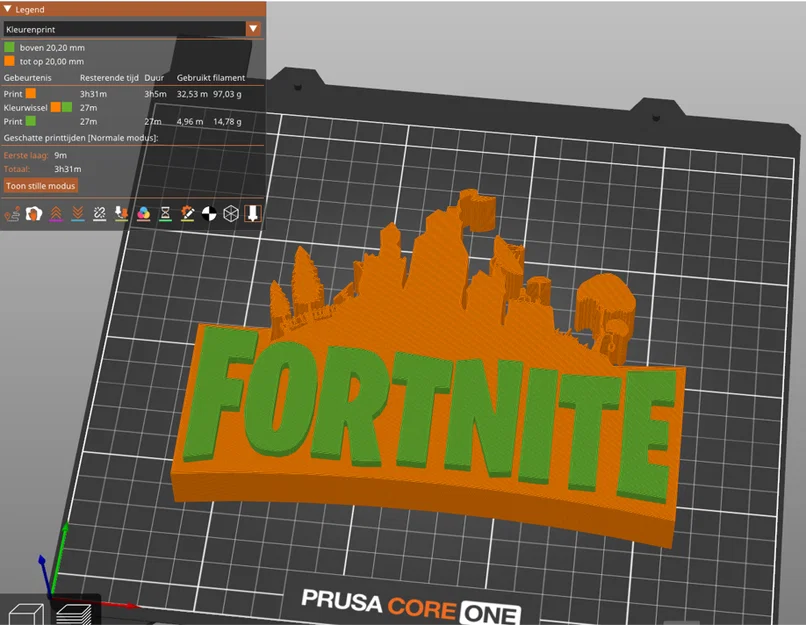Click the 97,03 g filament weight
Image resolution: width=806 pixels, height=625 pixels.
pos(227,94)
